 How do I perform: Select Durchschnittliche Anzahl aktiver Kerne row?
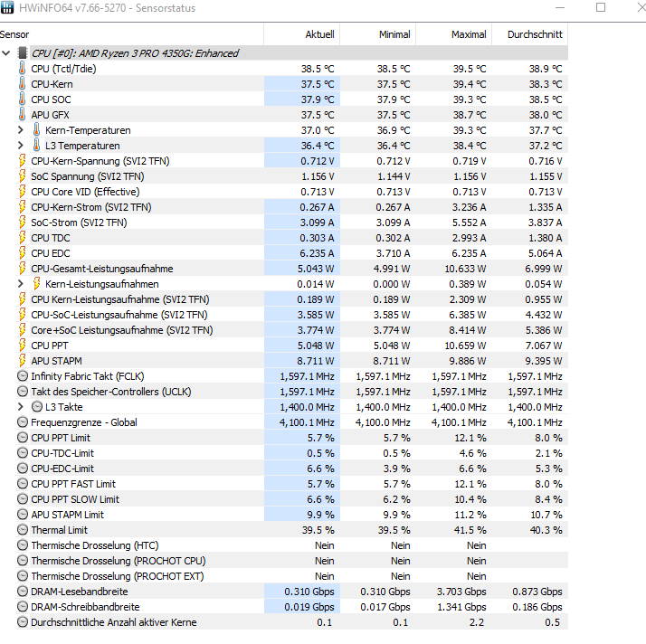291,622
